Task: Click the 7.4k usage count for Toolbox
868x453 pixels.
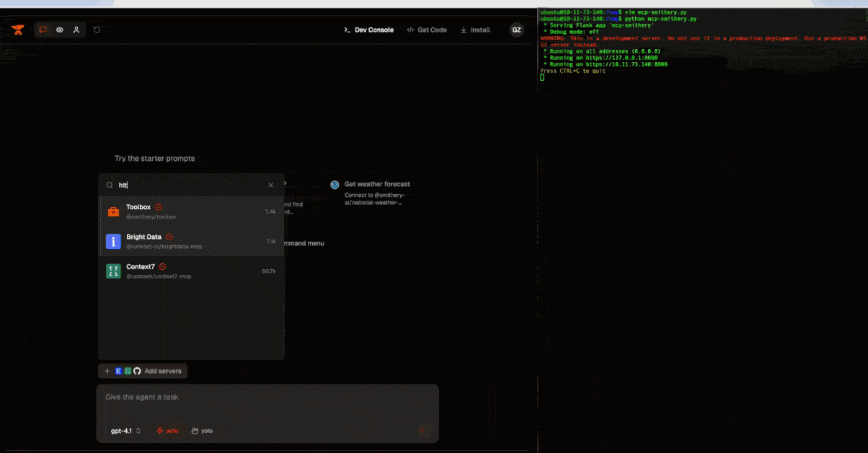Action: (x=271, y=211)
